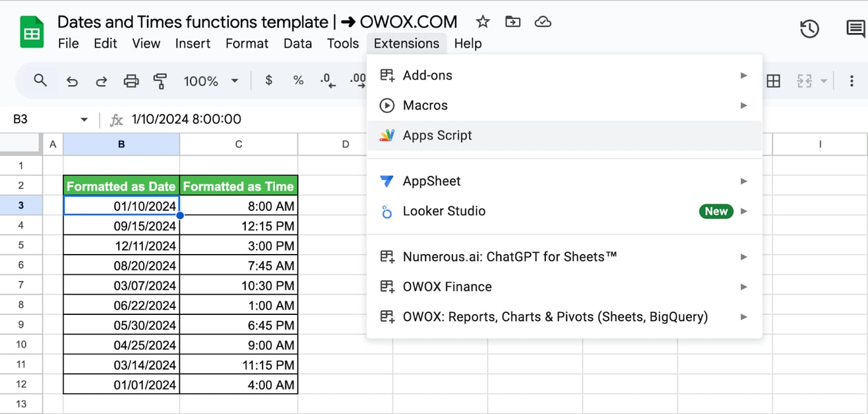The height and width of the screenshot is (414, 868).
Task: Check cloud document status icon
Action: tap(543, 22)
